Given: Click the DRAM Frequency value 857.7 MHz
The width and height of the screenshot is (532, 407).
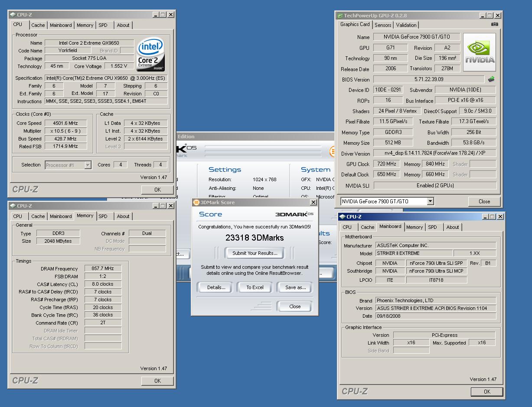Looking at the screenshot, I should (103, 269).
